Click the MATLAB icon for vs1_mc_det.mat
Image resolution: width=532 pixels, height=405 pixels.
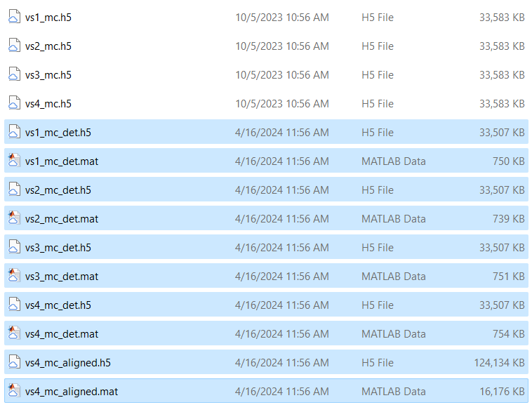click(14, 161)
